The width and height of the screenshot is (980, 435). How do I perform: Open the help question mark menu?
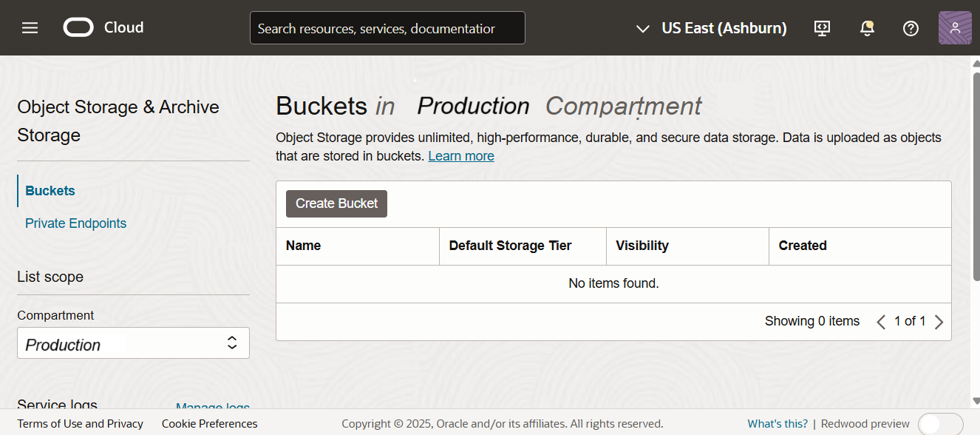pyautogui.click(x=911, y=28)
